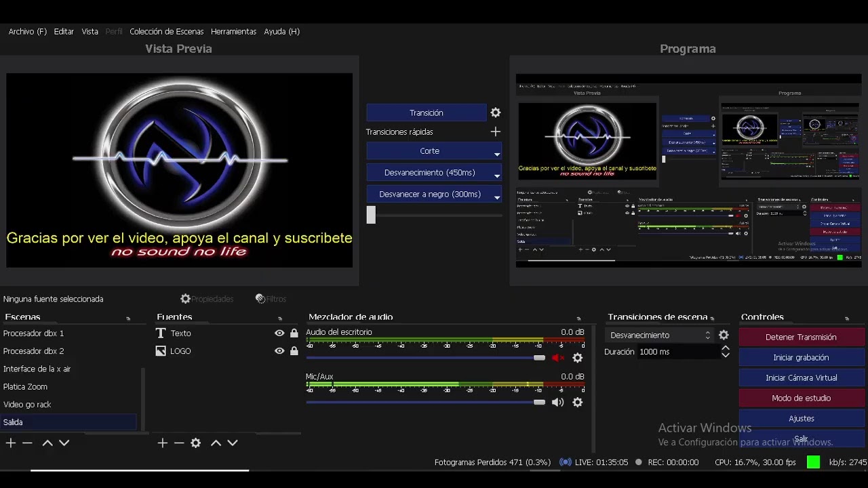Move scene down in Escenas list
Image resolution: width=868 pixels, height=488 pixels.
coord(64,443)
